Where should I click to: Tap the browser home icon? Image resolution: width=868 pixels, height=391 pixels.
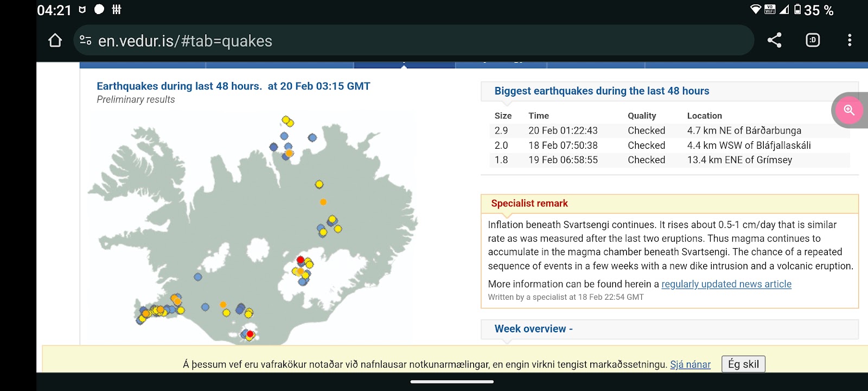(55, 41)
